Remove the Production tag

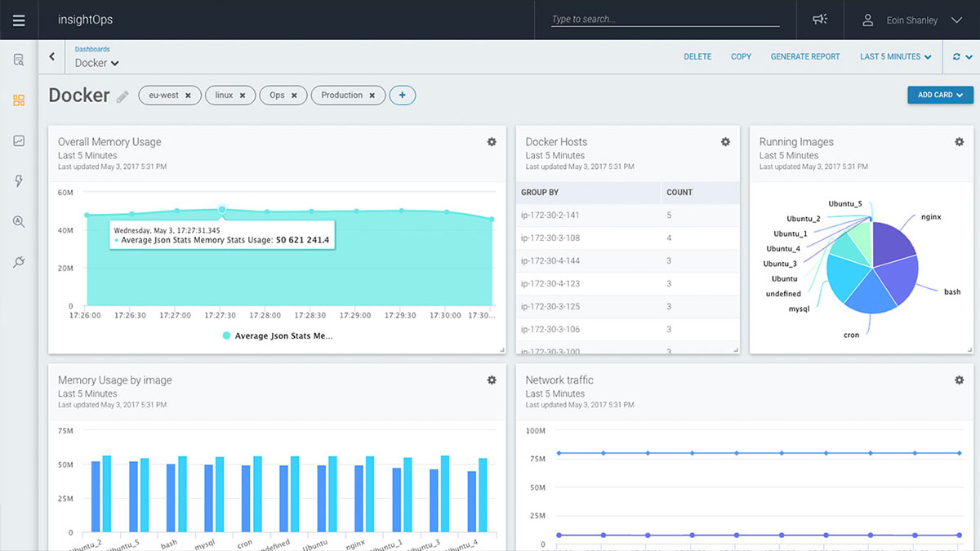pos(372,96)
